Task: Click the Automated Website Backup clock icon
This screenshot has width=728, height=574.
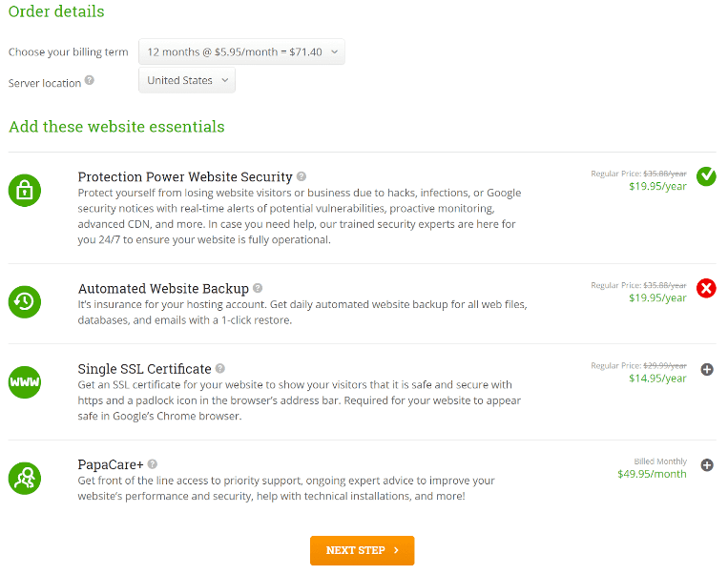Action: 25,301
